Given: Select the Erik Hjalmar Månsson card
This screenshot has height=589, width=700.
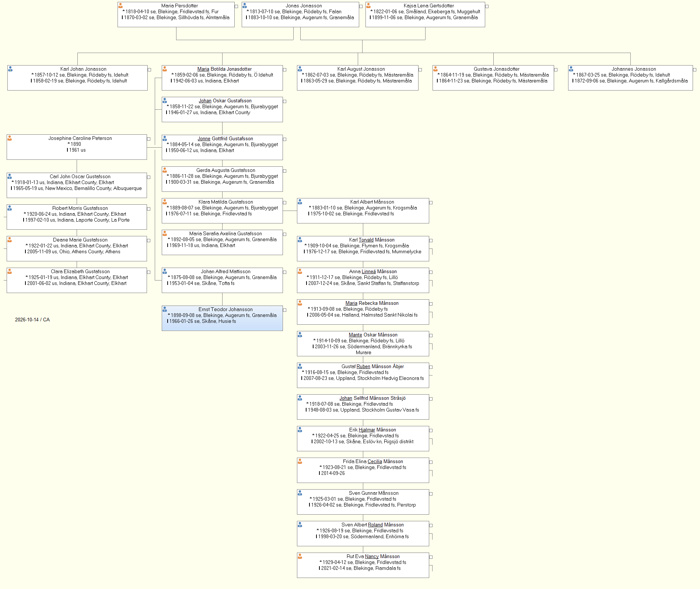Looking at the screenshot, I should click(363, 438).
